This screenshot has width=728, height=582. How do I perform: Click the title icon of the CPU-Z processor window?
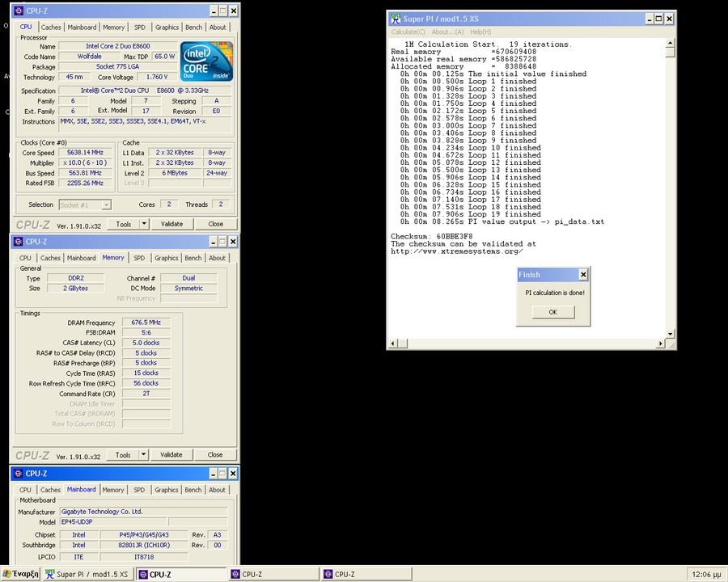pos(19,11)
